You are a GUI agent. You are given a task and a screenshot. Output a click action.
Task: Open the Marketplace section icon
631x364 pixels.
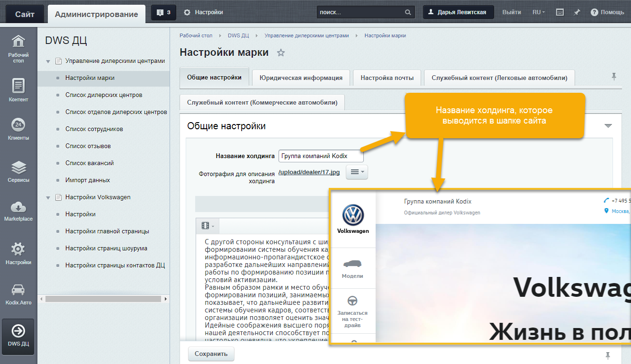point(18,211)
